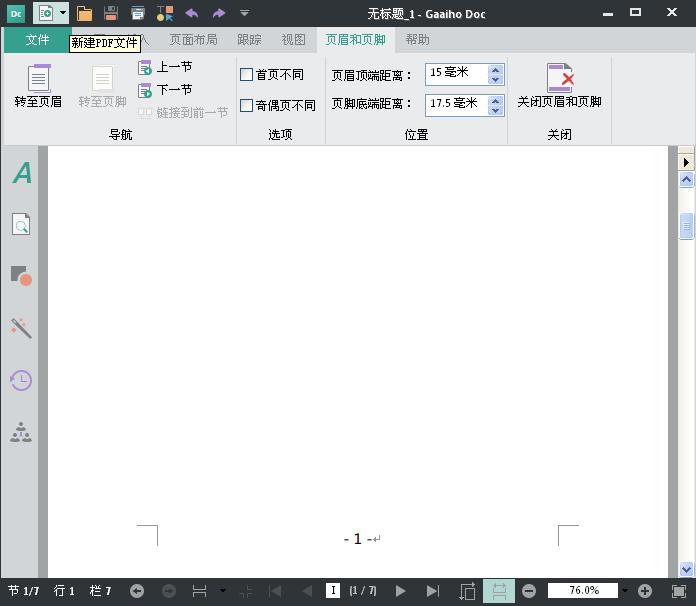Open the find document sidebar icon

click(21, 224)
